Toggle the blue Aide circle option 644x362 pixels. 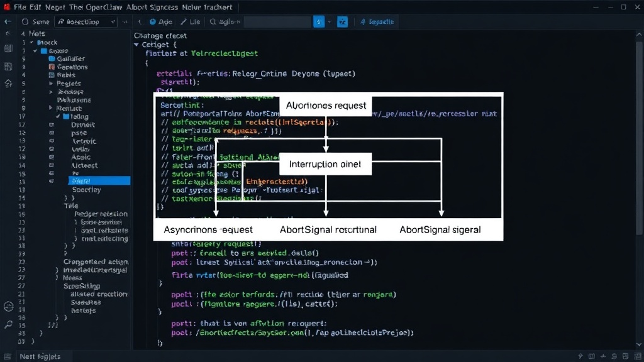pyautogui.click(x=153, y=22)
